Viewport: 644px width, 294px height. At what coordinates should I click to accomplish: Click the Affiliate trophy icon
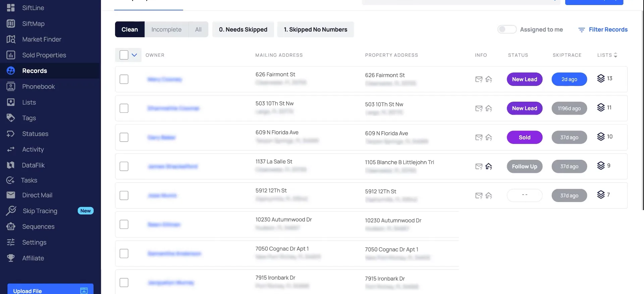pyautogui.click(x=11, y=258)
